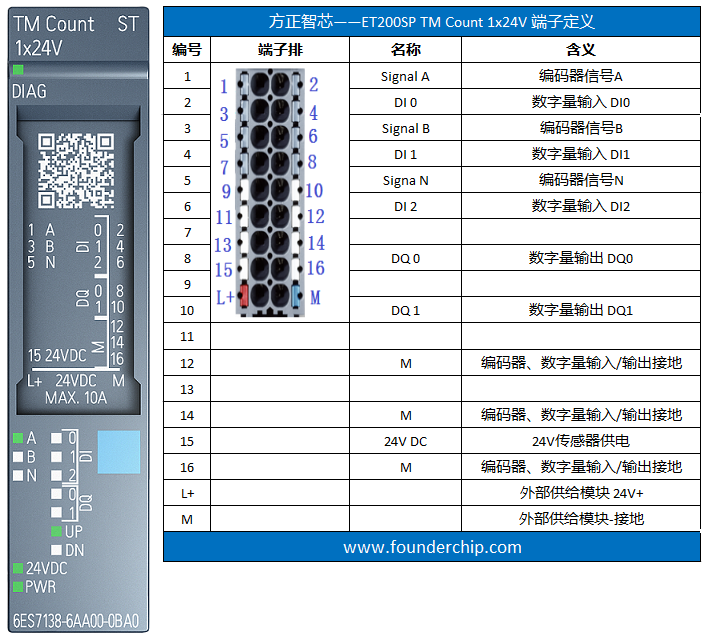
Task: Click the red L+ terminal on the block
Action: click(x=243, y=295)
